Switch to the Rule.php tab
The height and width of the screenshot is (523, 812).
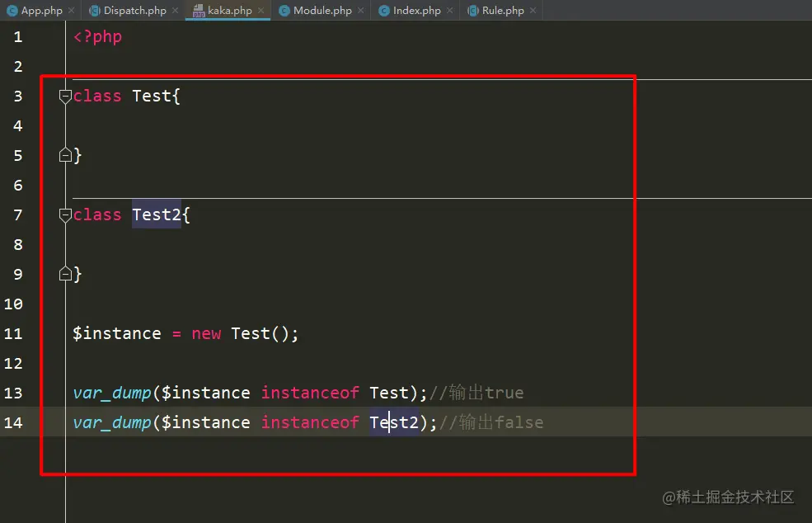502,11
